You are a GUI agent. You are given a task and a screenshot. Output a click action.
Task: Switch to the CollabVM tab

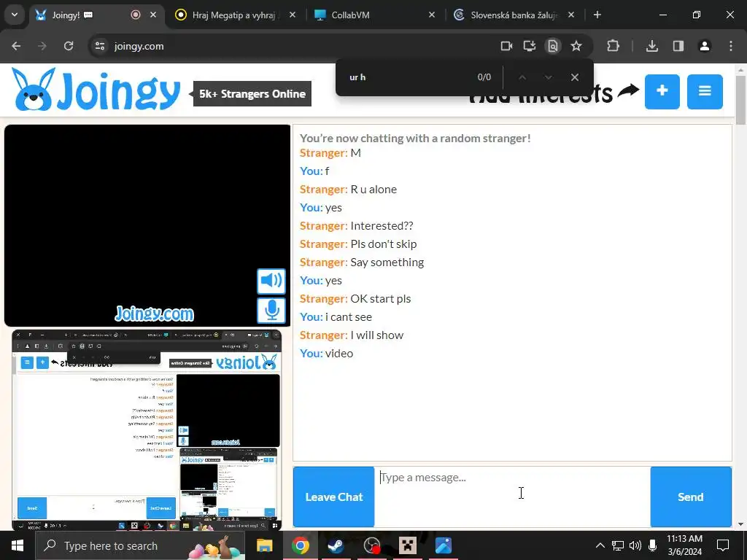[x=351, y=15]
